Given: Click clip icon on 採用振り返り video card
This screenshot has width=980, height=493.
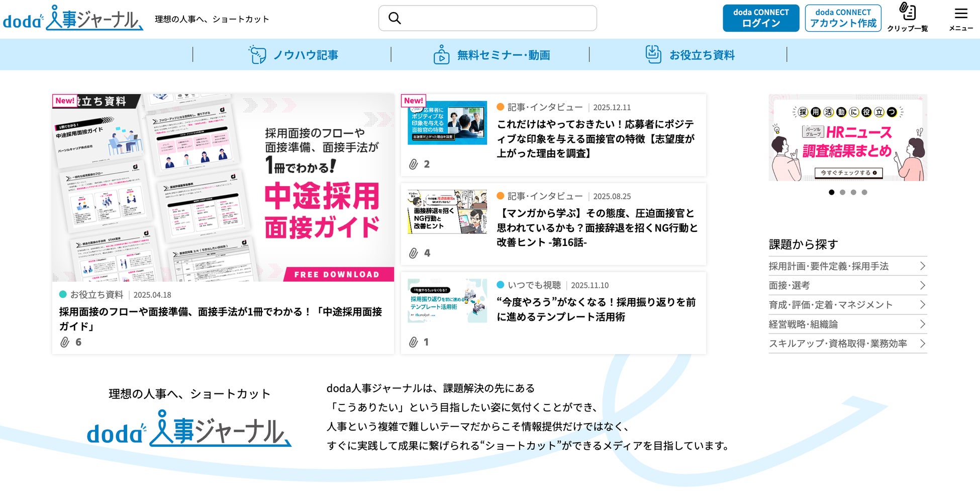Looking at the screenshot, I should point(413,342).
